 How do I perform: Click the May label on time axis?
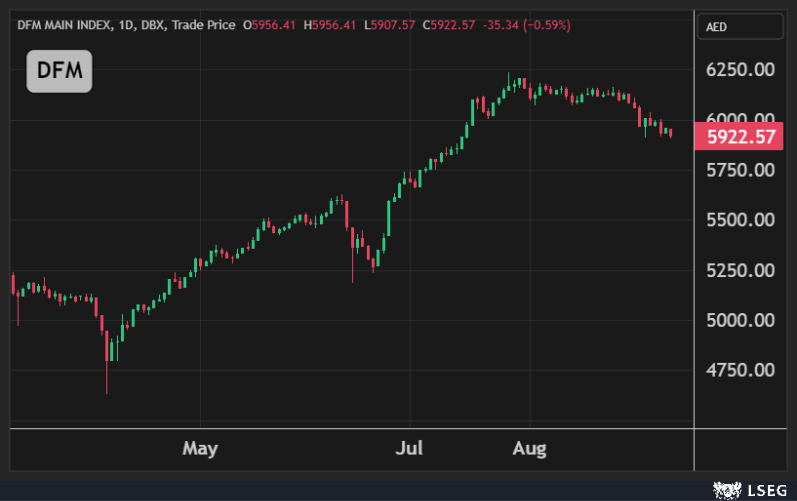coord(200,448)
